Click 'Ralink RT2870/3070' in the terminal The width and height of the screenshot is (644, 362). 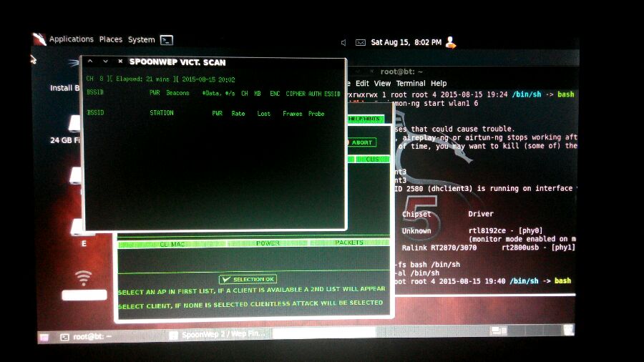point(439,248)
